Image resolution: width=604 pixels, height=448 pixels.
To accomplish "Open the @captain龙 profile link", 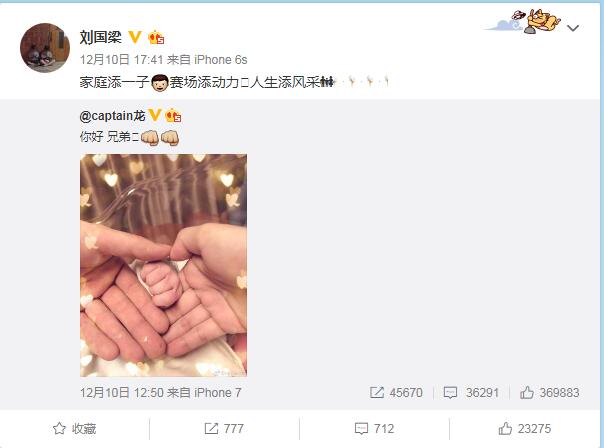I will click(112, 116).
